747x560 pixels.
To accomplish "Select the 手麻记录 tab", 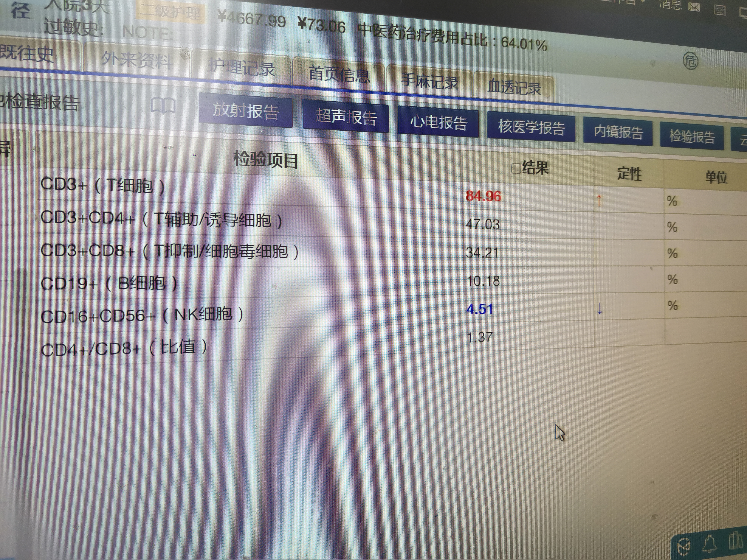I will (429, 81).
